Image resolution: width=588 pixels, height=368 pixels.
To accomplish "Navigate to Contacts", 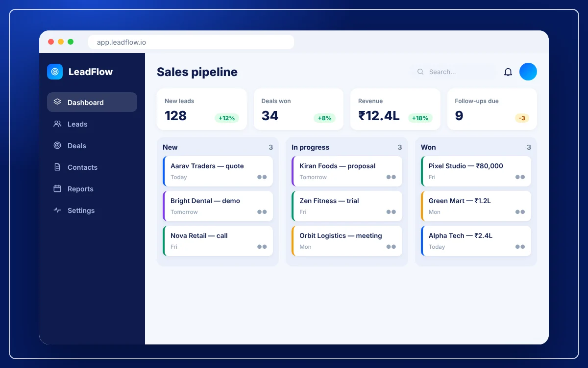I will (x=92, y=167).
